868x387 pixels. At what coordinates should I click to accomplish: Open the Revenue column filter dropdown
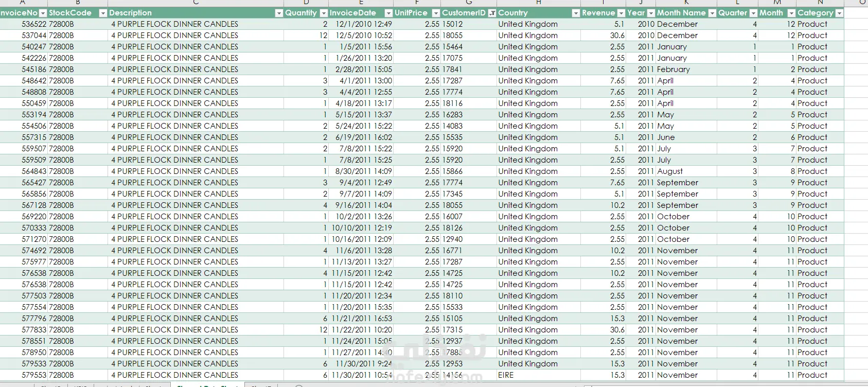point(621,13)
